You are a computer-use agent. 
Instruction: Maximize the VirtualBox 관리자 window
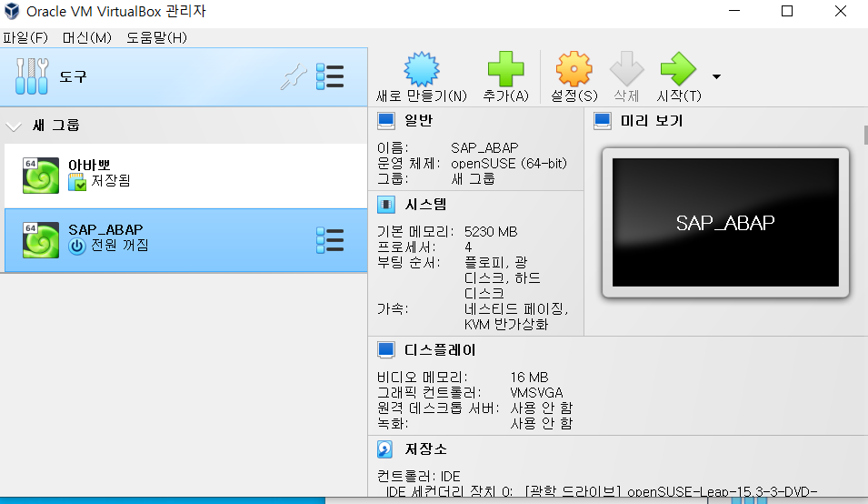tap(786, 11)
